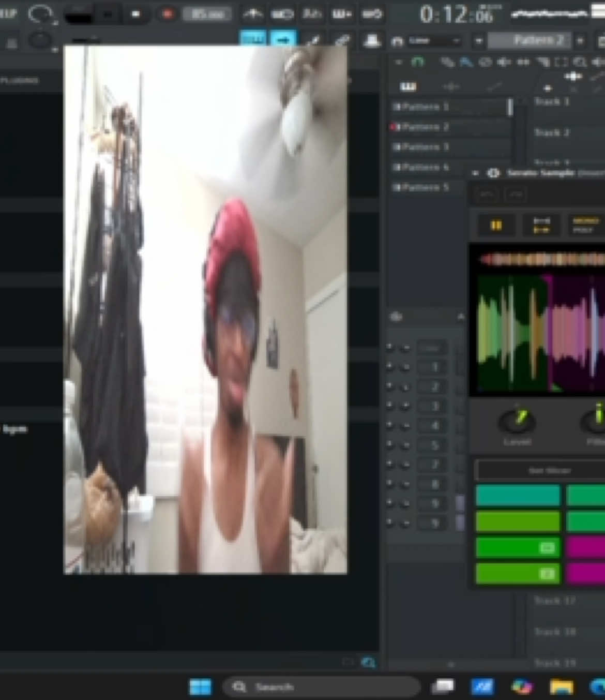Click the undo arrow in Serato Sample
This screenshot has height=700, width=605.
click(x=487, y=195)
